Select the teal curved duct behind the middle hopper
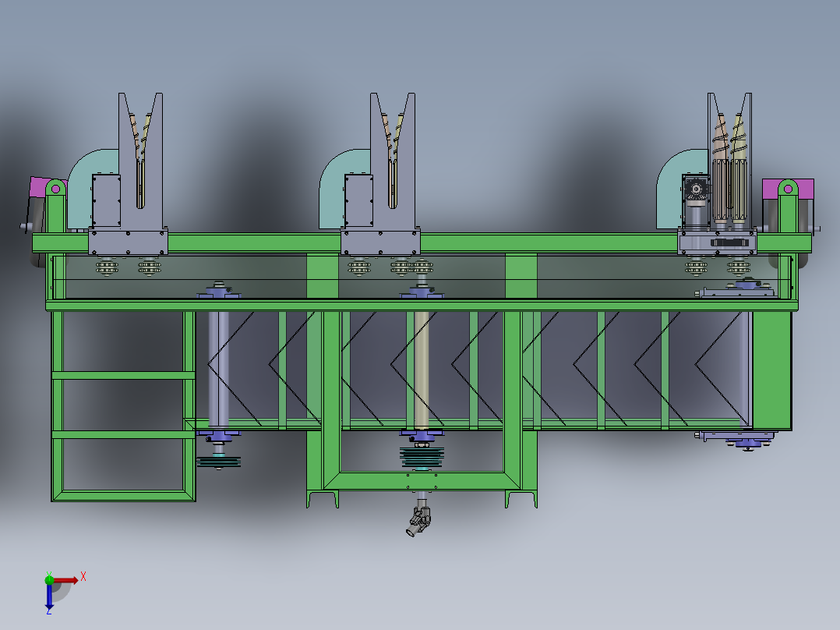This screenshot has width=840, height=630. pos(346,189)
